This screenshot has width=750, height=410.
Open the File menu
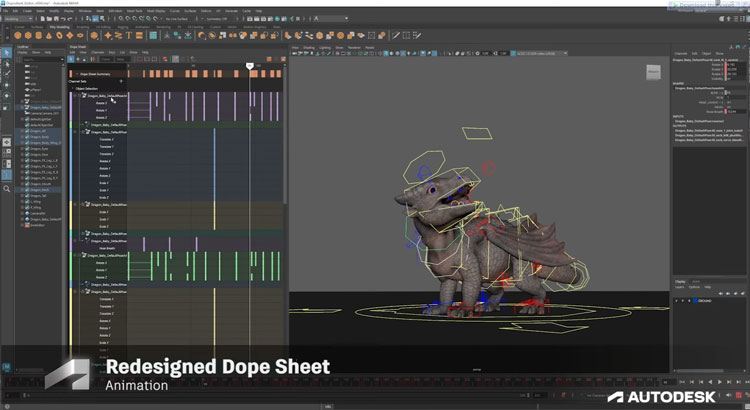(5, 11)
